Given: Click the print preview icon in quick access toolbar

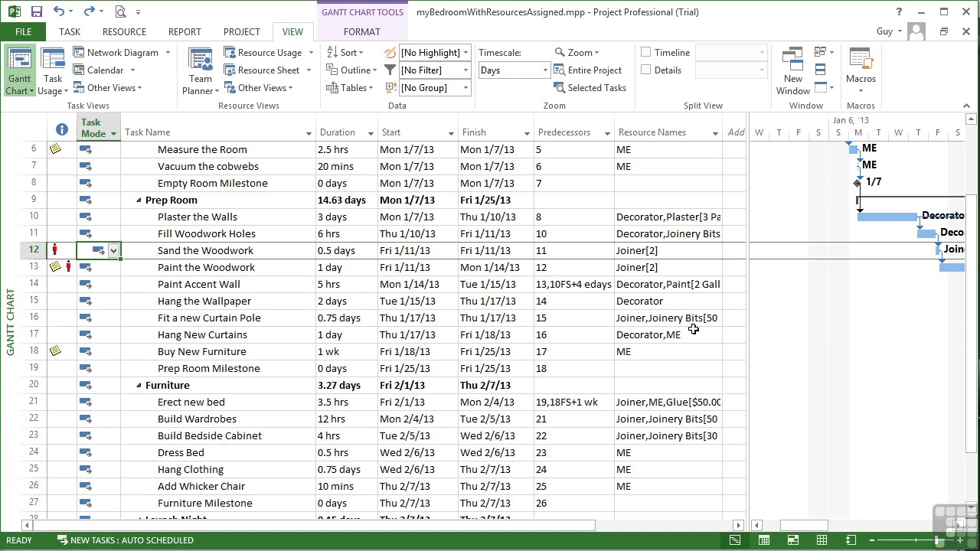Looking at the screenshot, I should pyautogui.click(x=119, y=11).
